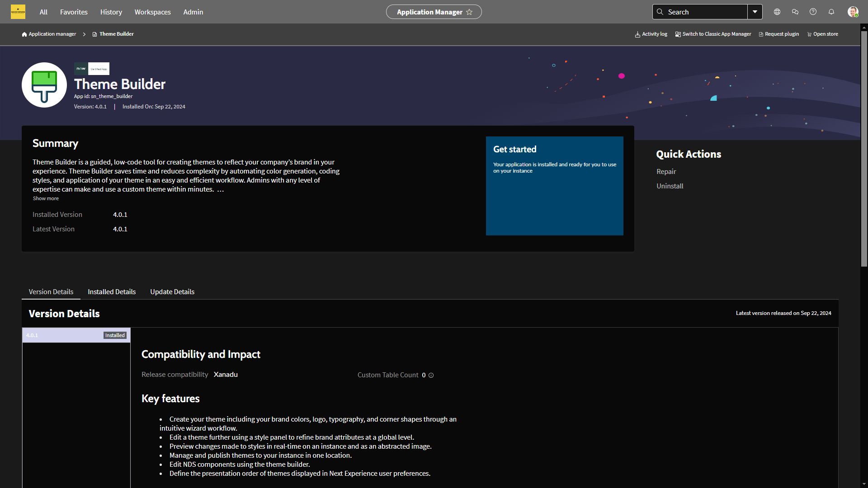
Task: Open the help menu via question mark icon
Action: point(813,12)
